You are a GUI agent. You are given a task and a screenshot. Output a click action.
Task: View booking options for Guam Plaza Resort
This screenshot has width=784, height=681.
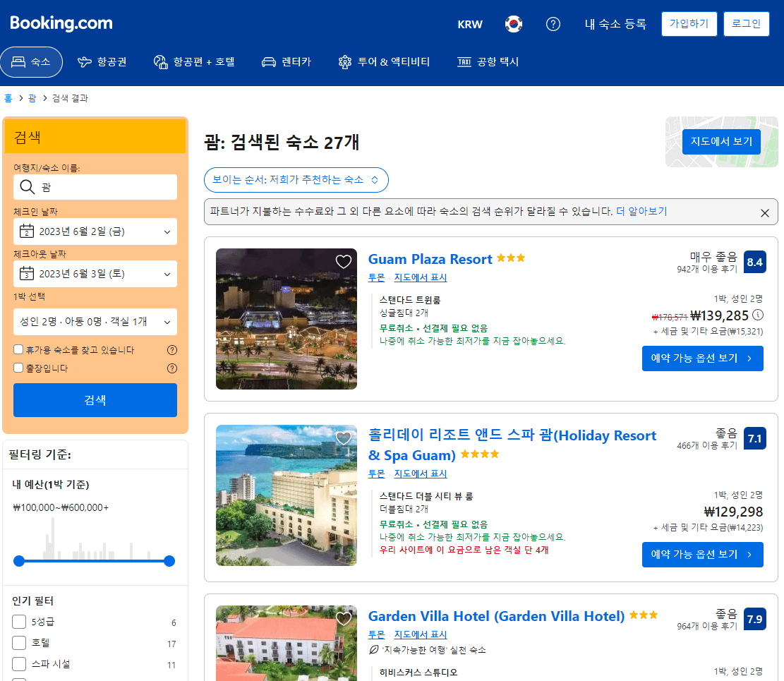click(x=703, y=358)
